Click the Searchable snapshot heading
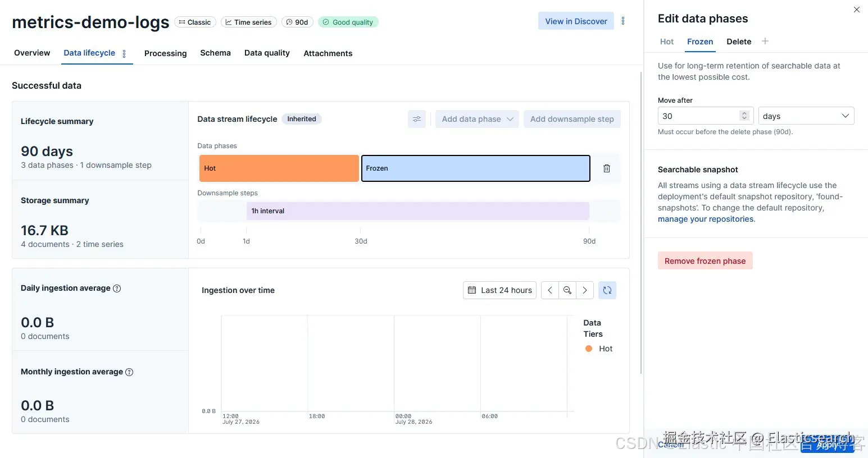 coord(698,170)
